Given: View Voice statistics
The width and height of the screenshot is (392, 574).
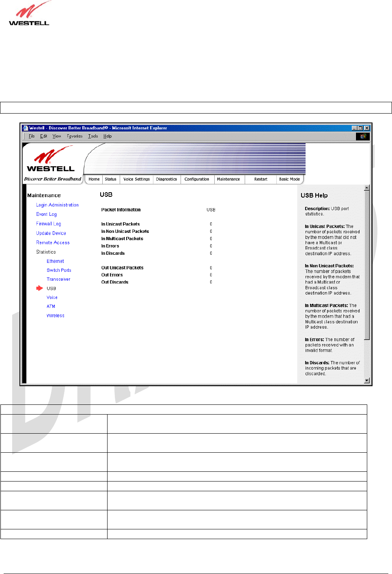Looking at the screenshot, I should 52,297.
